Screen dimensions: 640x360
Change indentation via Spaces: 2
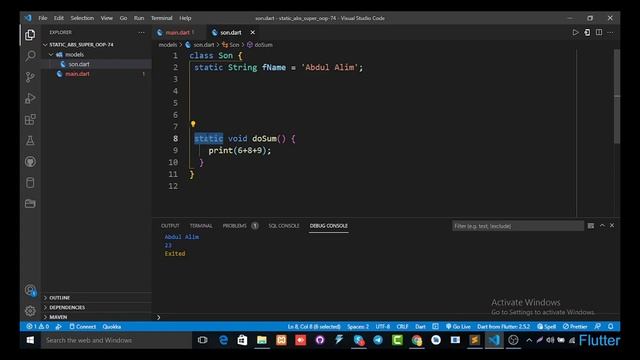(x=358, y=327)
